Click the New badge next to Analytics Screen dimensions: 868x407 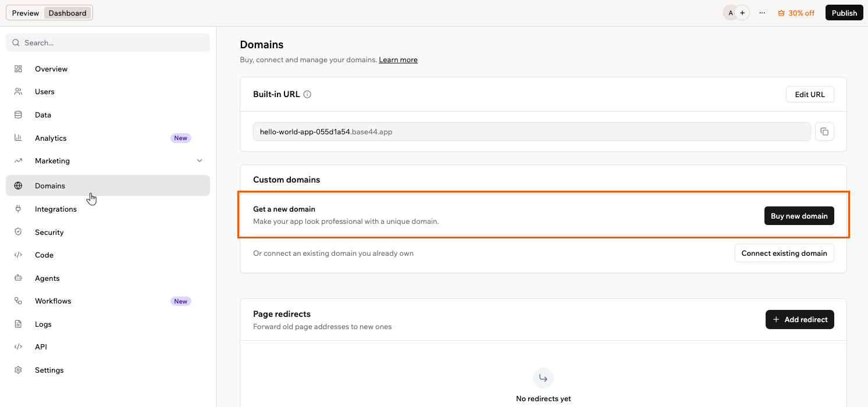click(181, 138)
